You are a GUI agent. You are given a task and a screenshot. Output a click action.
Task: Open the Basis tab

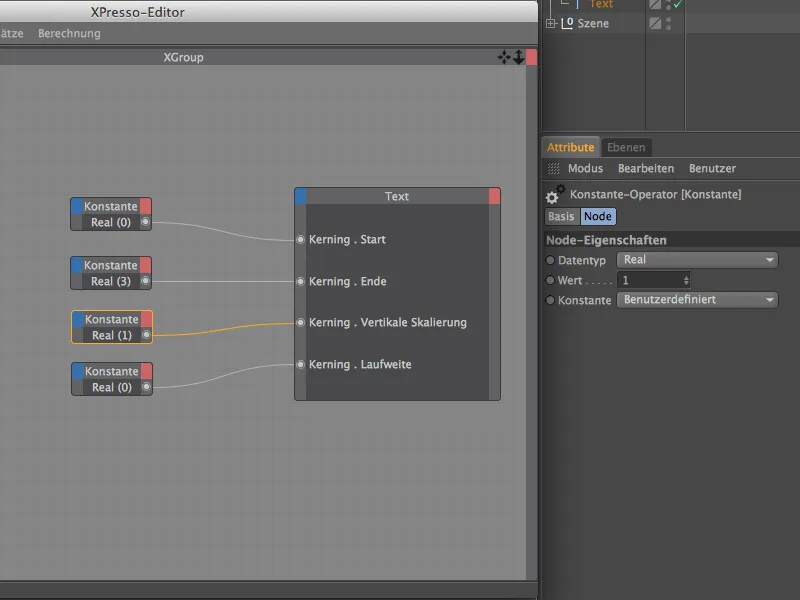pos(562,216)
